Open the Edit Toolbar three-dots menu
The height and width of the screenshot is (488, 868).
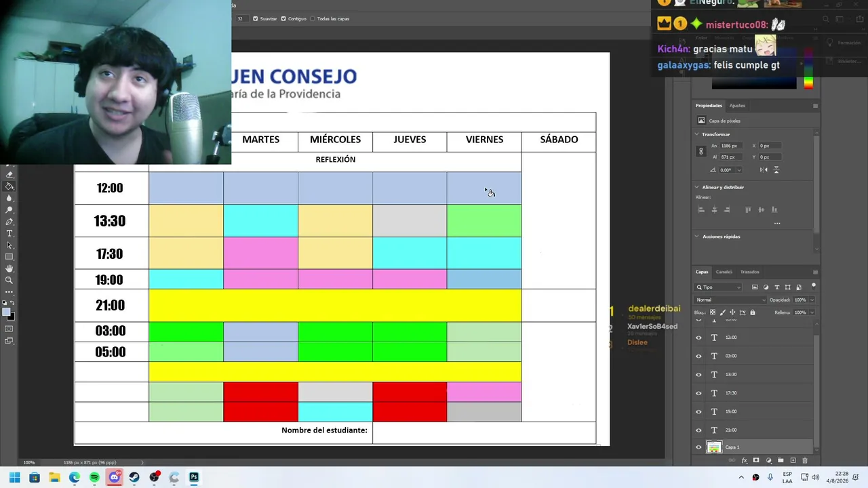pos(9,291)
